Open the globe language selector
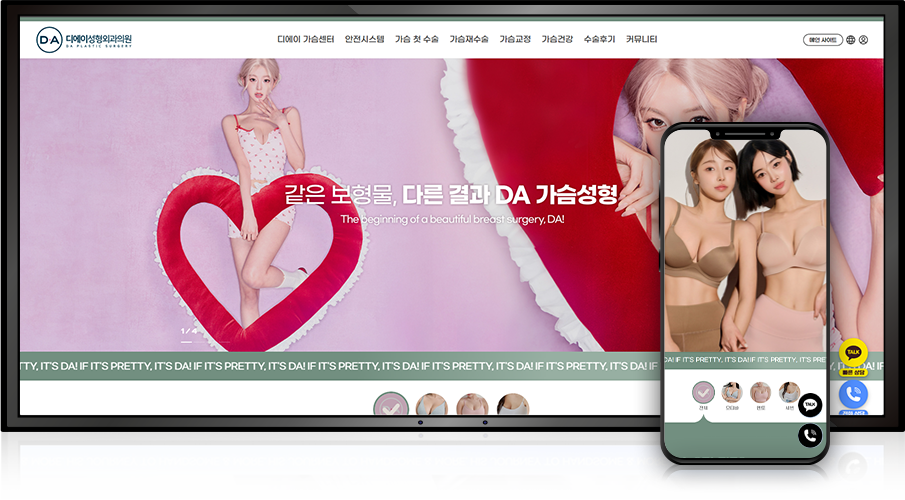Viewport: 905px width, 500px height. point(851,40)
